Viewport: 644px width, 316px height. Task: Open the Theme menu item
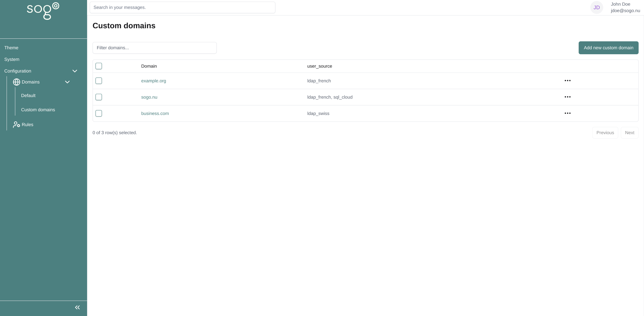click(11, 47)
